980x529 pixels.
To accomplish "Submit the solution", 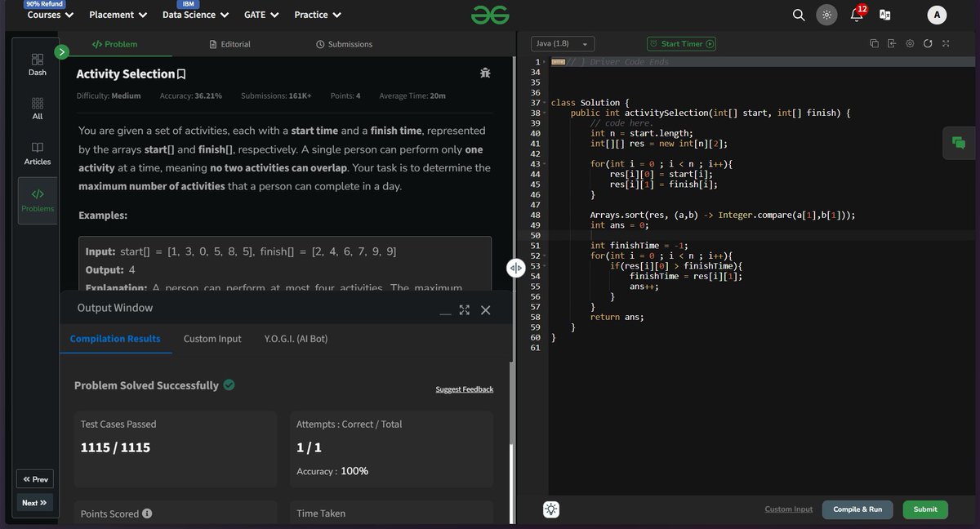I will 925,509.
